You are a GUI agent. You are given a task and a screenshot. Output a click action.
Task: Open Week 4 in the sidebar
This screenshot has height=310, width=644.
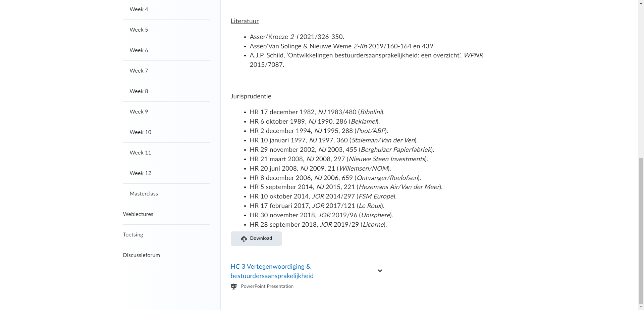pos(139,9)
